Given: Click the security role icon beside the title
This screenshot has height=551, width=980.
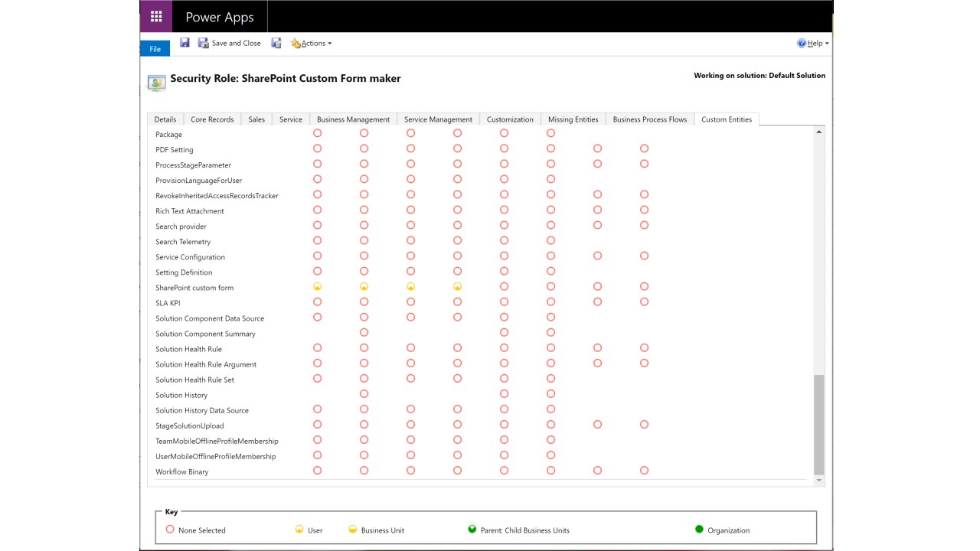Looking at the screenshot, I should point(156,83).
